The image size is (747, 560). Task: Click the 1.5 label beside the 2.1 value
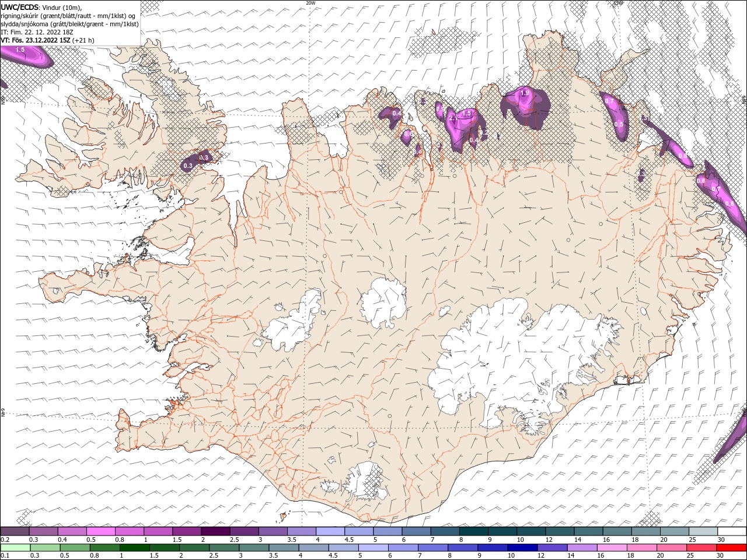click(x=467, y=113)
